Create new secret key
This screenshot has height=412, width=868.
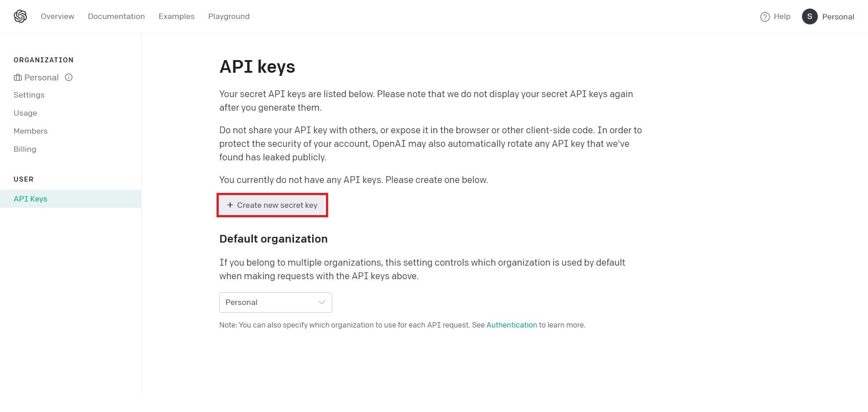pyautogui.click(x=272, y=205)
